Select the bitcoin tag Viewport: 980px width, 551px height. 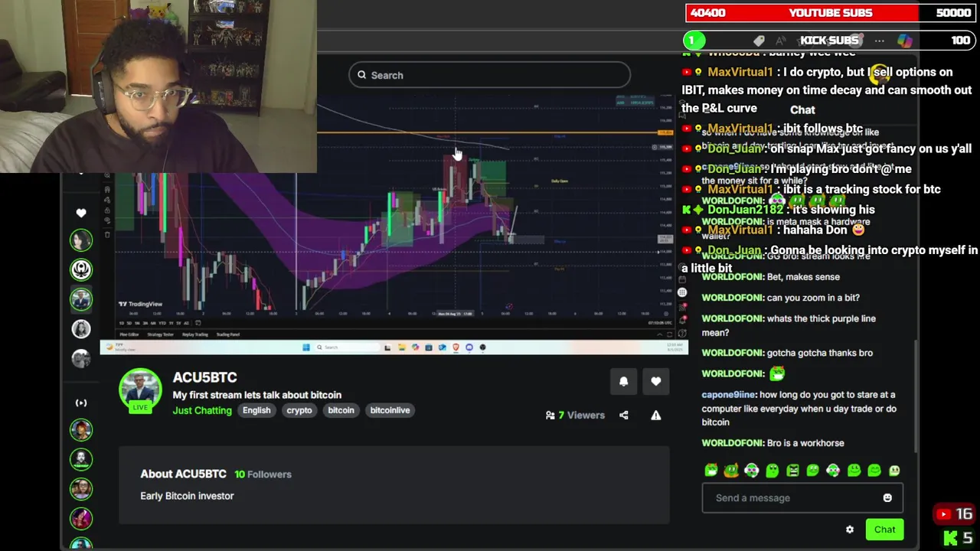pos(341,410)
